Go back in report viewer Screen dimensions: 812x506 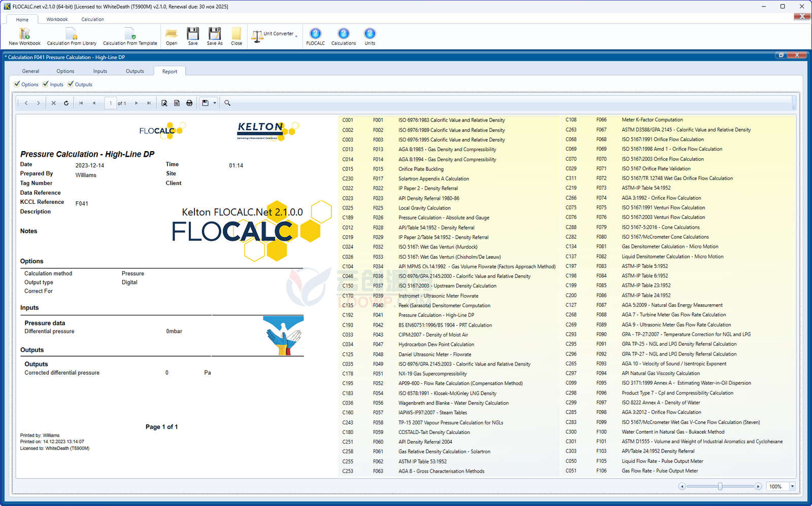point(26,103)
